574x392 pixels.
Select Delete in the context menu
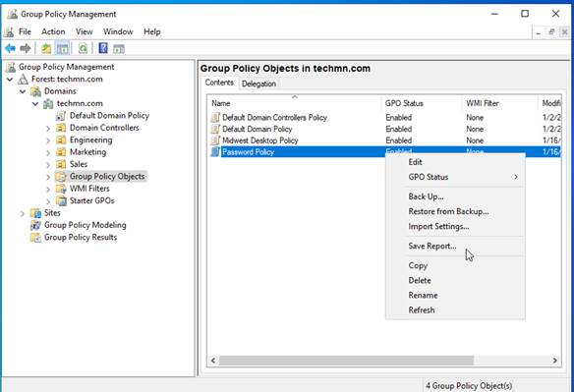pos(455,280)
